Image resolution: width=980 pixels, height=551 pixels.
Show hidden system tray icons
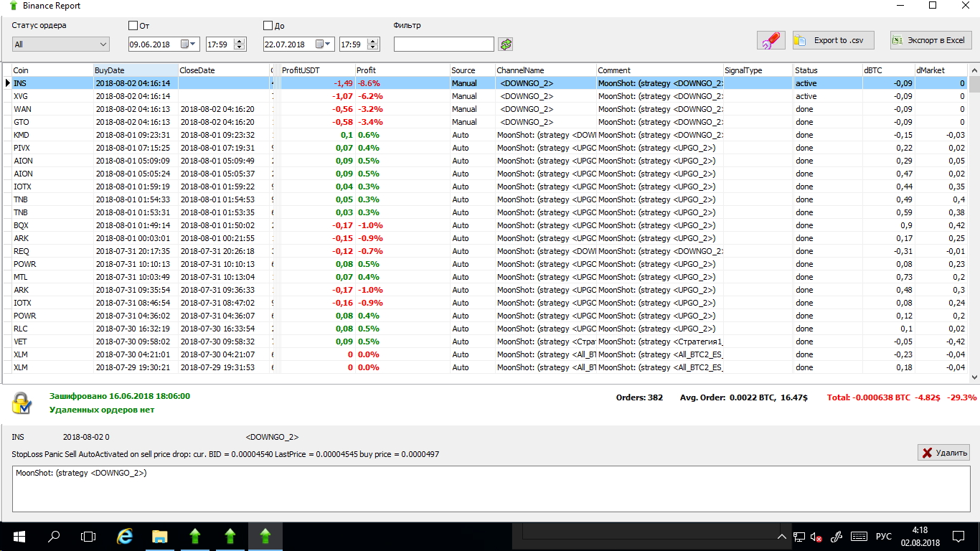tap(782, 537)
